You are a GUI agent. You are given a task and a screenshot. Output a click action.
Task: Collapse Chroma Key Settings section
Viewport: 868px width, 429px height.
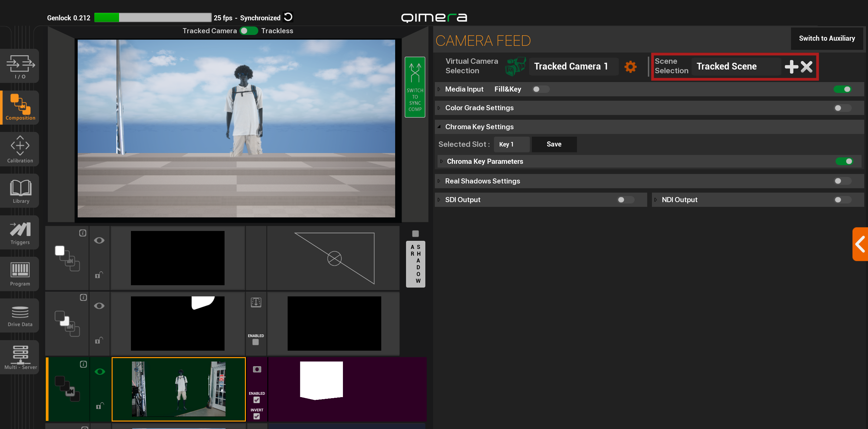point(439,126)
